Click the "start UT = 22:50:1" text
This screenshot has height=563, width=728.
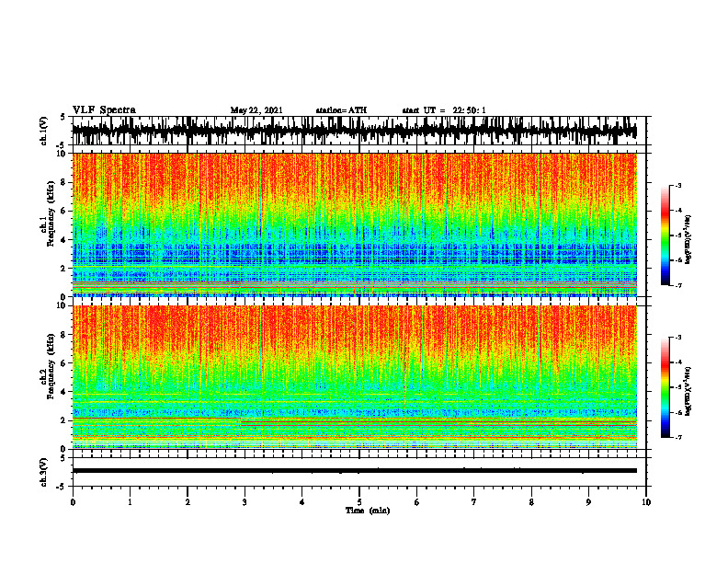click(x=444, y=110)
